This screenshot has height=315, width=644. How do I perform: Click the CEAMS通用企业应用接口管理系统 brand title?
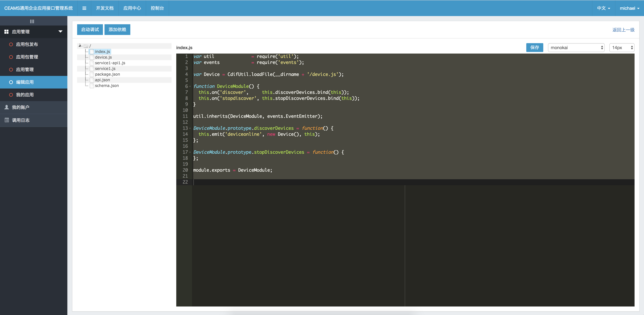pos(39,8)
